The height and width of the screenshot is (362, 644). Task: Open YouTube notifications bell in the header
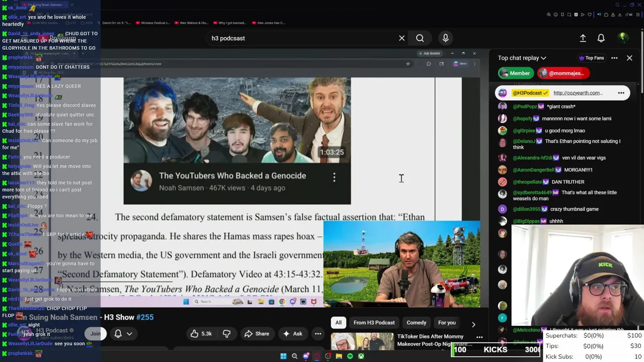601,38
